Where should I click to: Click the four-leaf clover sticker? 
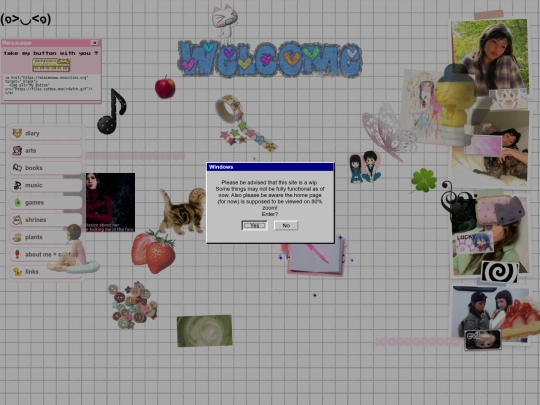[423, 180]
